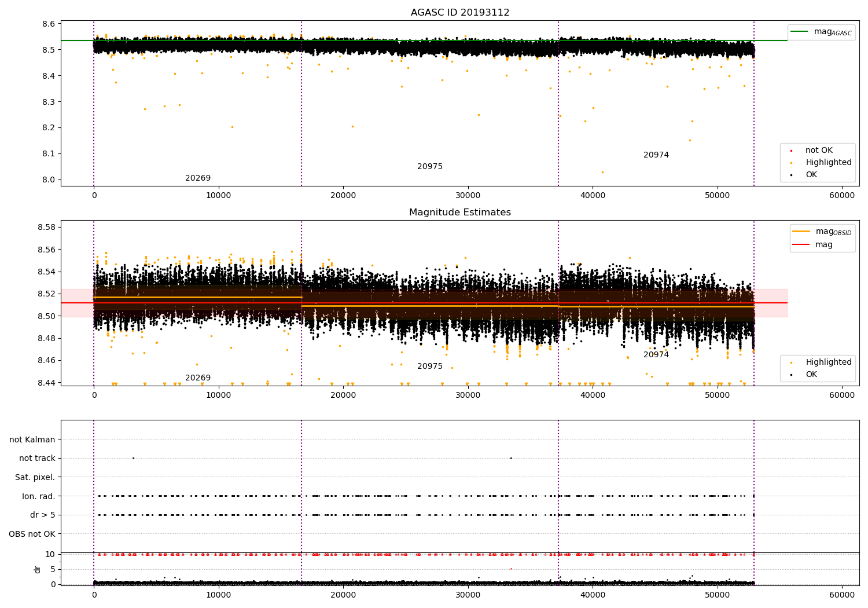This screenshot has height=608, width=868.
Task: Click obsid label 20974 in top plot
Action: 656,155
